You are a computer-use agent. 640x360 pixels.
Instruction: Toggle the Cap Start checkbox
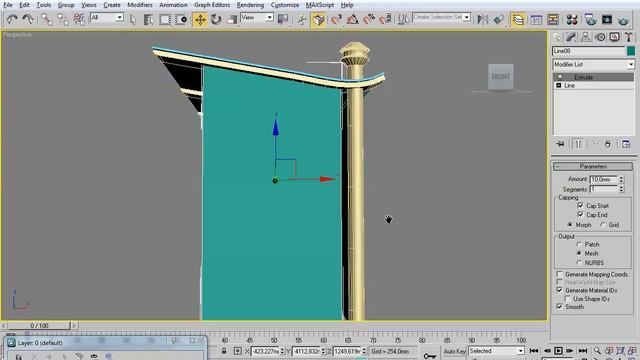click(580, 205)
